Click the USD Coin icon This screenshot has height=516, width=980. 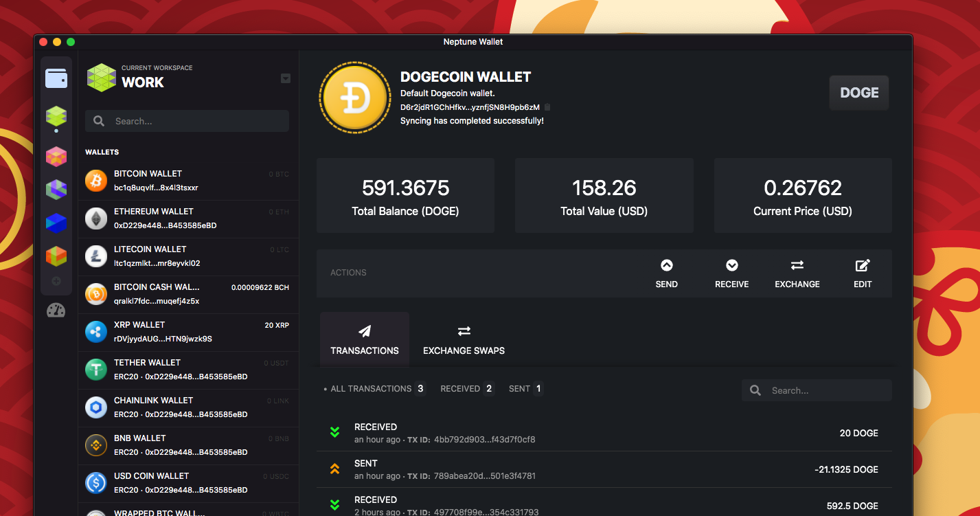point(96,483)
